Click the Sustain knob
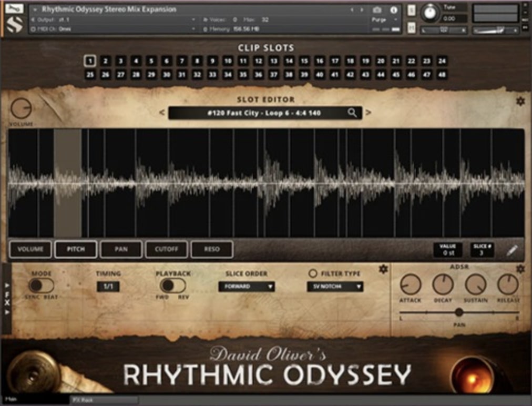Screen dimensions: 532x406 point(475,285)
